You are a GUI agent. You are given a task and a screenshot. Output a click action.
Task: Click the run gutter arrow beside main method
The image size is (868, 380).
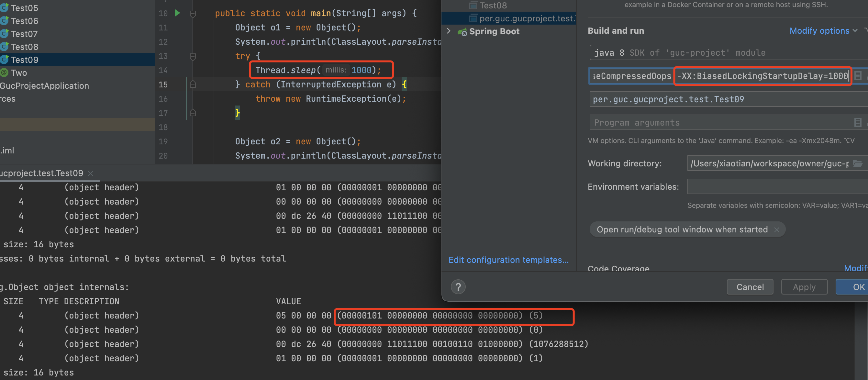coord(178,13)
